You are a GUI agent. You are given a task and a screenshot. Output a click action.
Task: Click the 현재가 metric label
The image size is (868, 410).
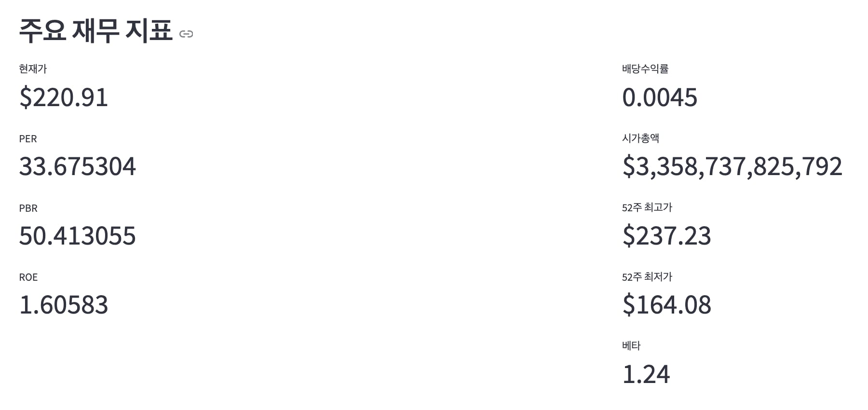coord(33,69)
